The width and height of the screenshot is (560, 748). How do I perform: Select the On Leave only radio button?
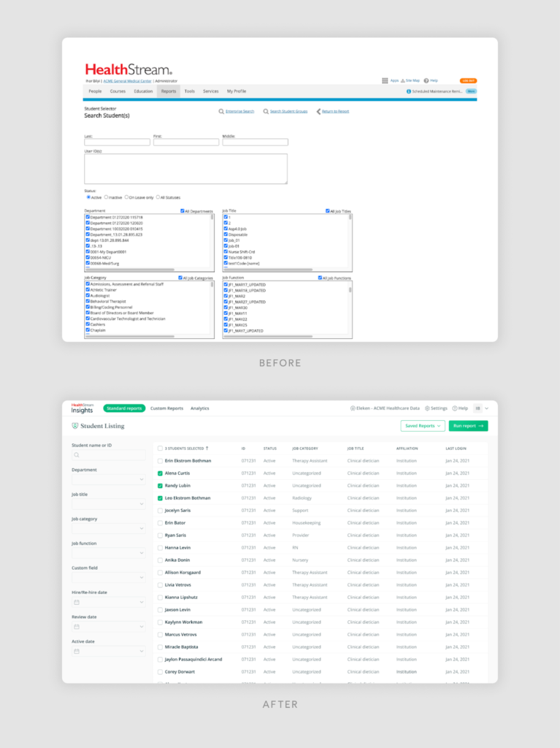point(126,197)
